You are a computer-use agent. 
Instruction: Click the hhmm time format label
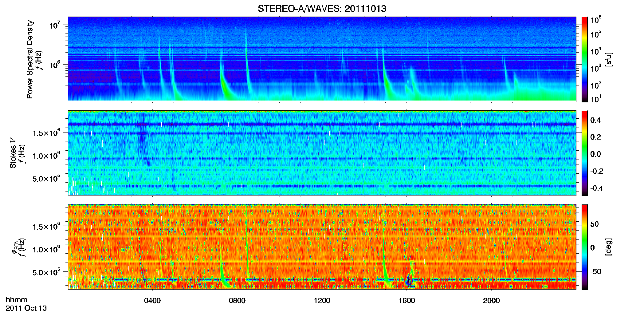(17, 300)
